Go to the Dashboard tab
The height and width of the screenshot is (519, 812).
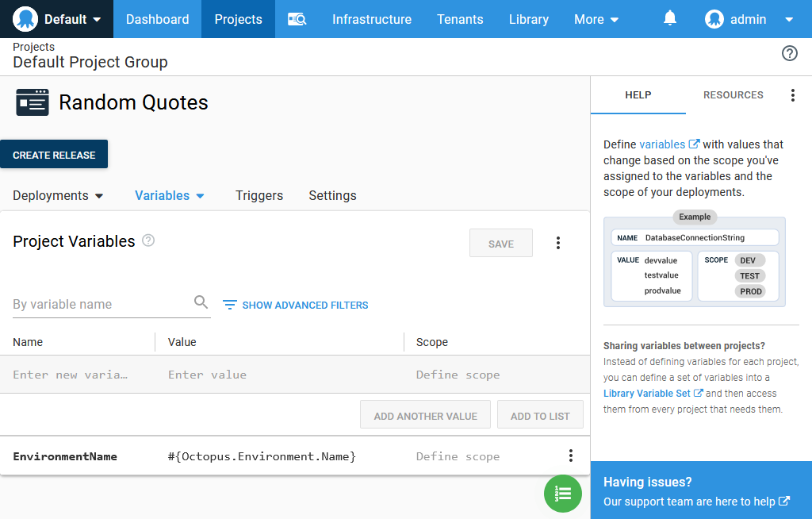[158, 19]
